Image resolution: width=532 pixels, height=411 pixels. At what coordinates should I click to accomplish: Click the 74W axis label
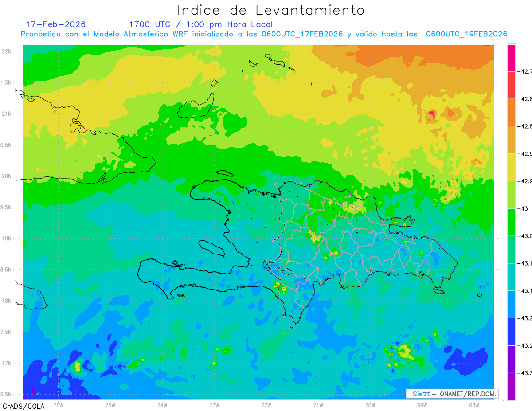coord(162,405)
